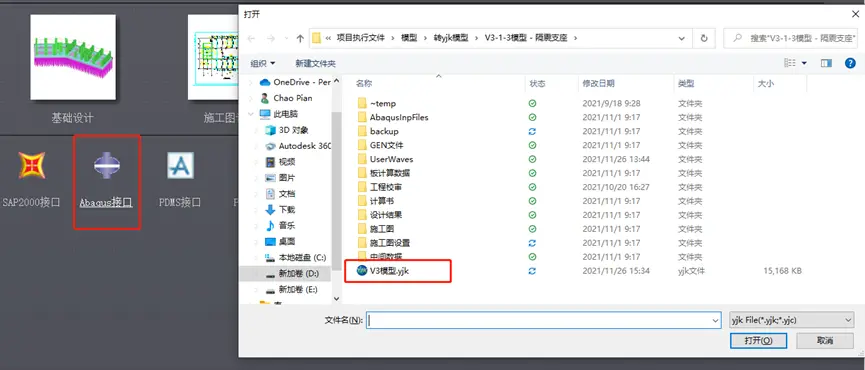Expand the 文件名 history dropdown
The image size is (865, 370).
pyautogui.click(x=716, y=320)
